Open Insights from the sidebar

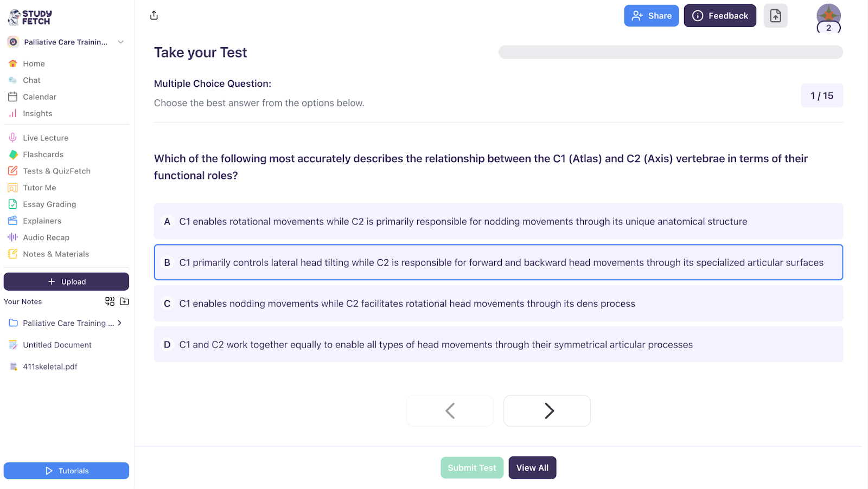tap(36, 113)
